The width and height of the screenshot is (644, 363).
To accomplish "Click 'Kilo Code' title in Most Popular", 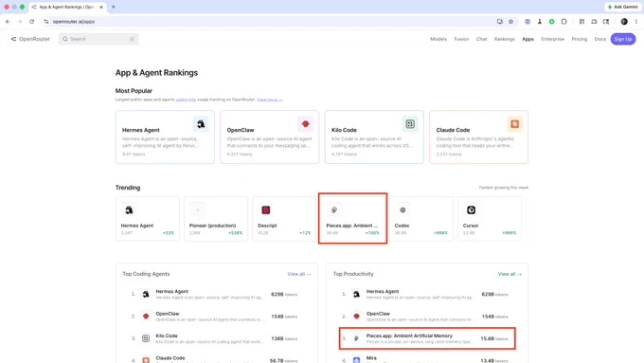I will pyautogui.click(x=344, y=130).
